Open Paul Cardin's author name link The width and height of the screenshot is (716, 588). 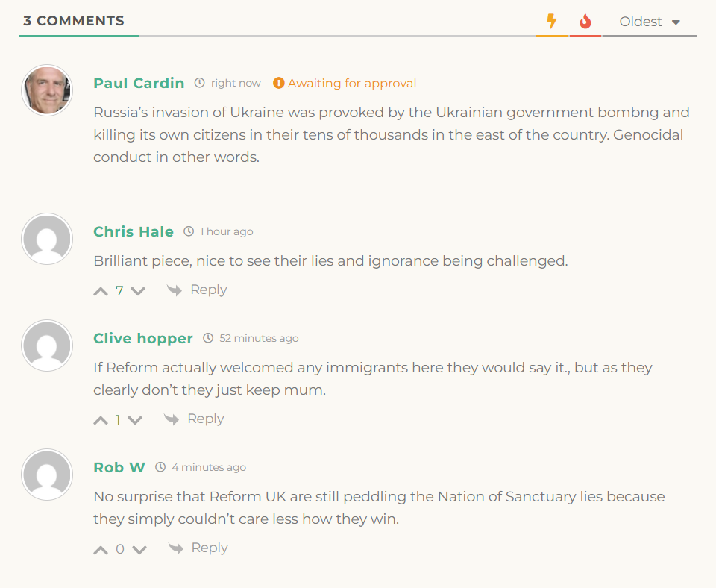139,83
